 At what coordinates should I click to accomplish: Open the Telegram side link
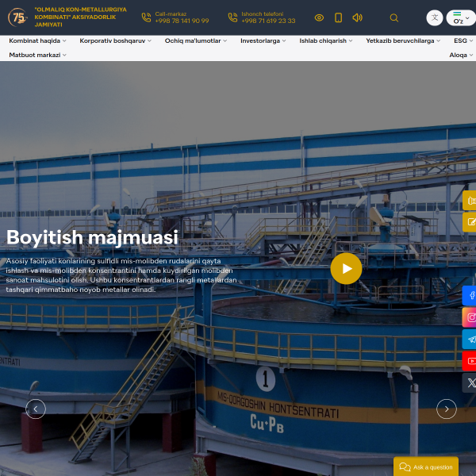coord(470,340)
